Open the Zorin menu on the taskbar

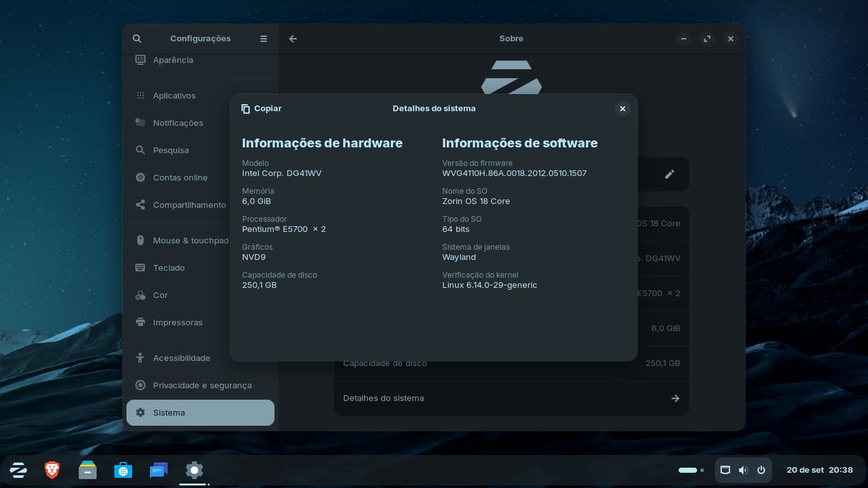click(18, 470)
